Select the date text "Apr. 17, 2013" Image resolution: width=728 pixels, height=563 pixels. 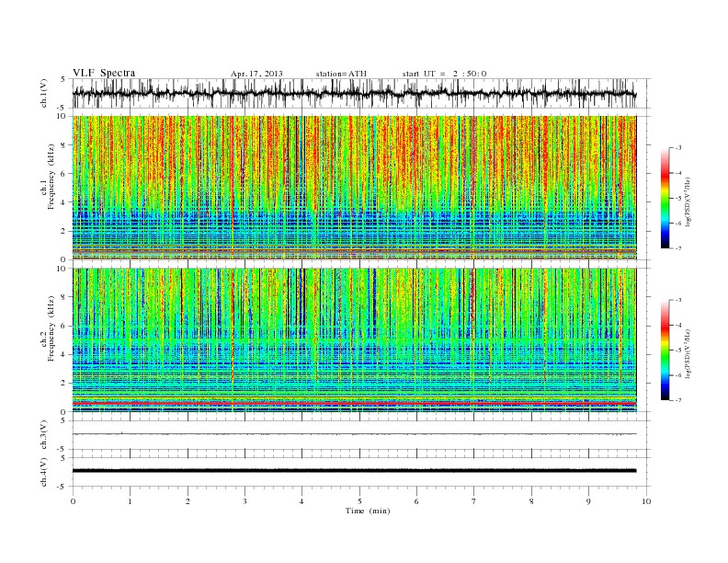[256, 74]
